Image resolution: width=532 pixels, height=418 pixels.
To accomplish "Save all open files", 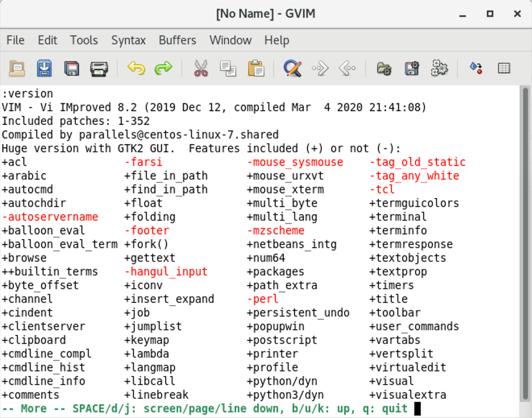I will [x=72, y=68].
